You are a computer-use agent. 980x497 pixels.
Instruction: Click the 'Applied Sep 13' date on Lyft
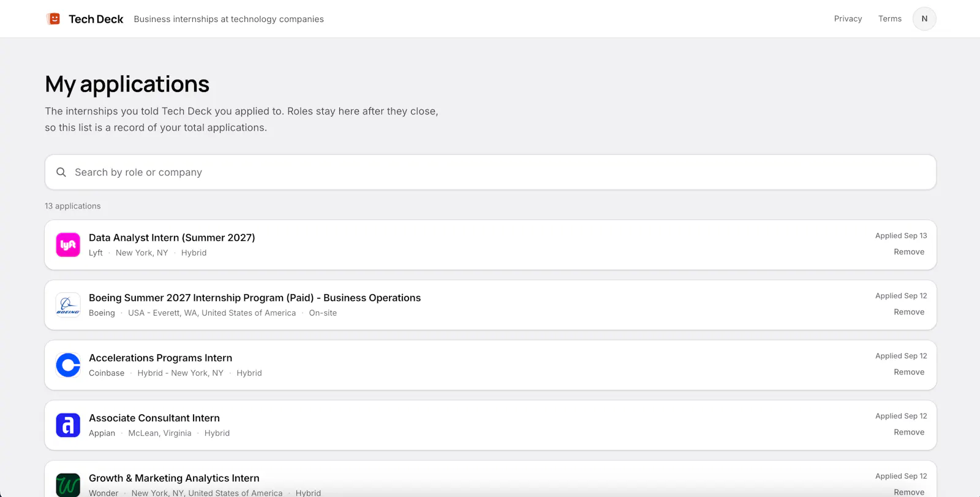[901, 236]
